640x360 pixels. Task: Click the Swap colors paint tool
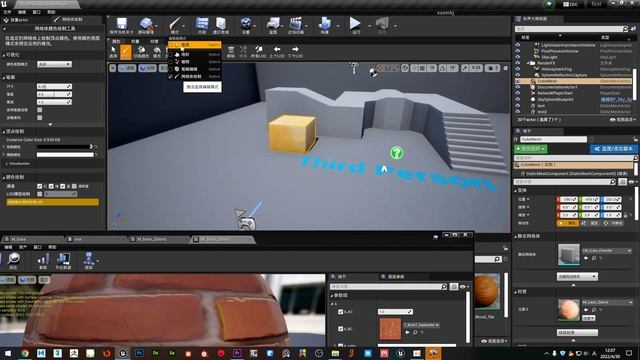click(x=141, y=52)
